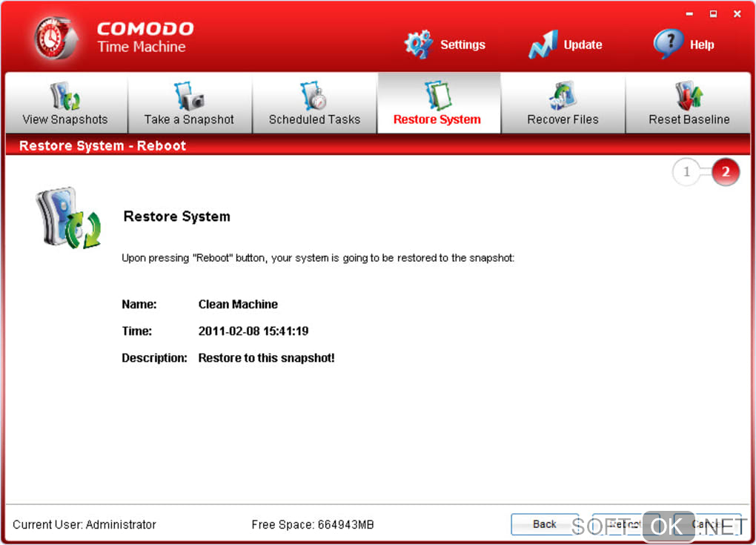Open the Reset Baseline tab label
Image resolution: width=756 pixels, height=545 pixels.
[689, 119]
